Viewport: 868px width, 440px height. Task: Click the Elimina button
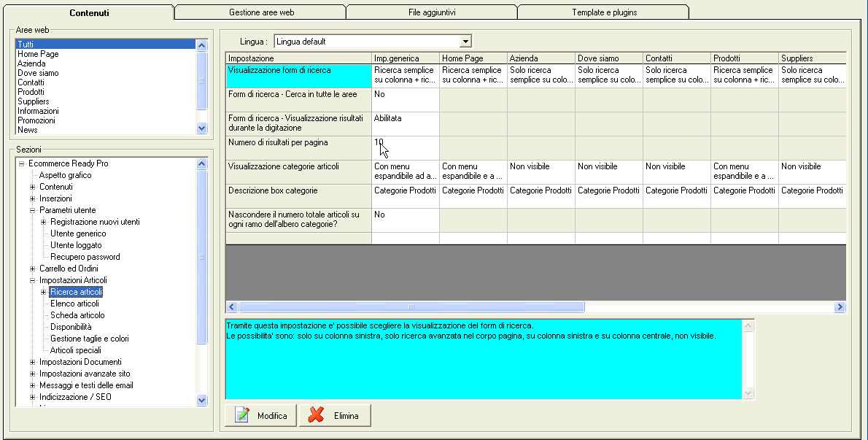click(x=335, y=415)
